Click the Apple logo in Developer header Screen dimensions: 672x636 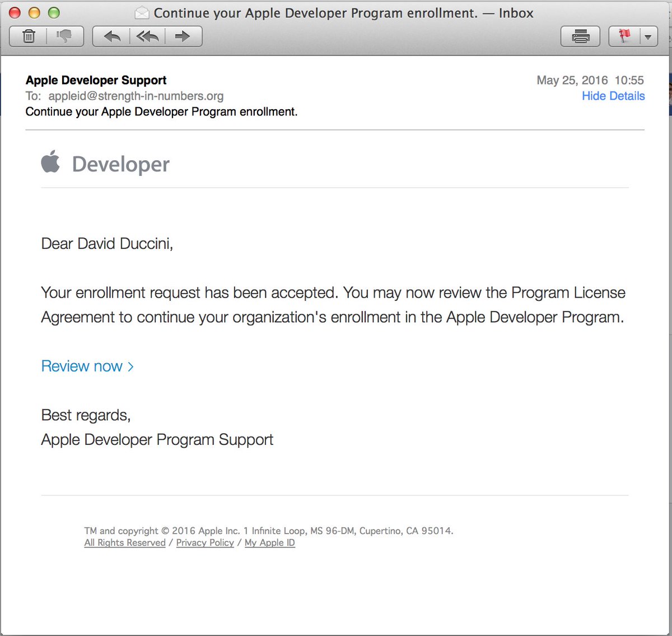coord(50,161)
